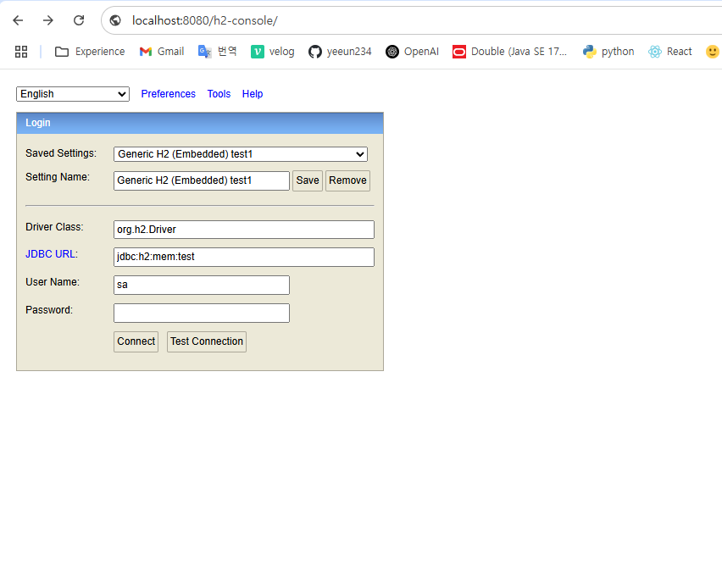Open the English language dropdown

pos(73,94)
